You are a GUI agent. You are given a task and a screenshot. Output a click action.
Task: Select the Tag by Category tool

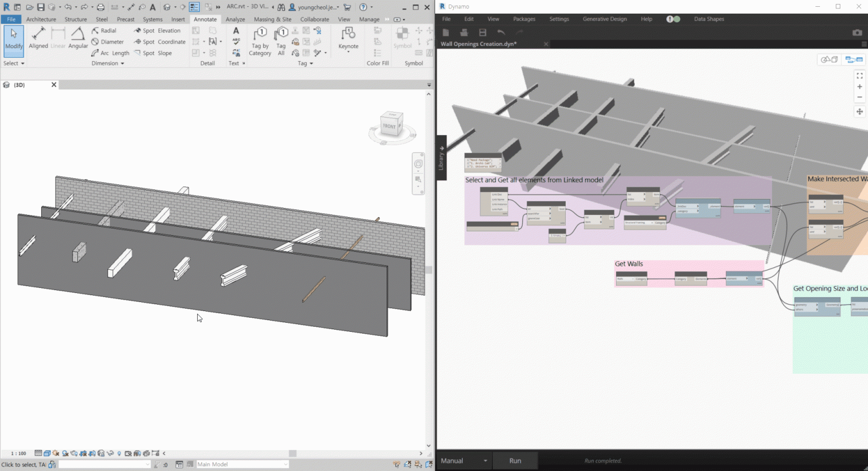259,41
